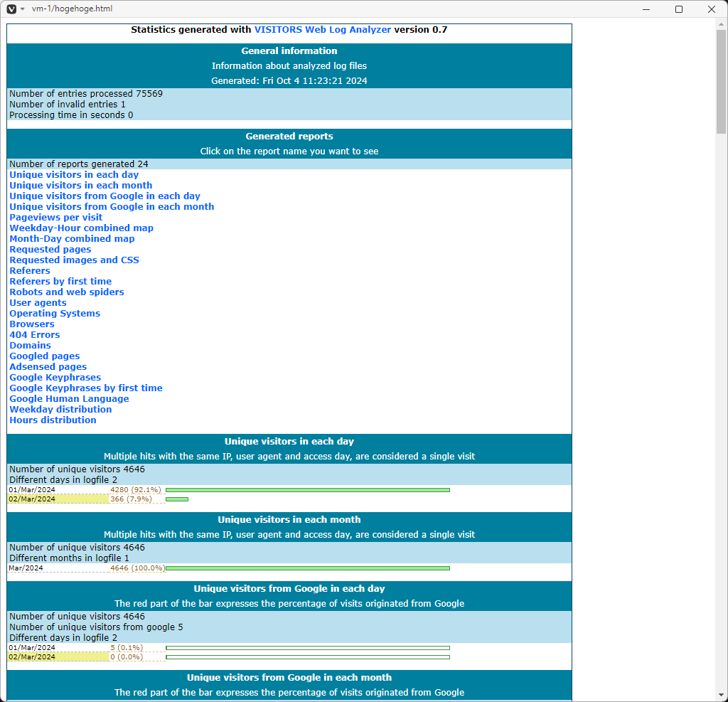
Task: Click 'Number of invalid entries 1' text
Action: (68, 105)
